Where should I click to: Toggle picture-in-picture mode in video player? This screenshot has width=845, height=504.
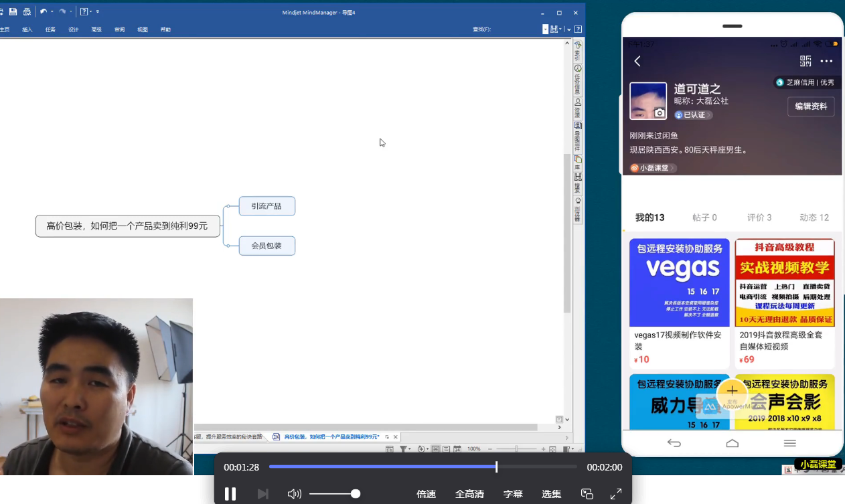point(587,494)
